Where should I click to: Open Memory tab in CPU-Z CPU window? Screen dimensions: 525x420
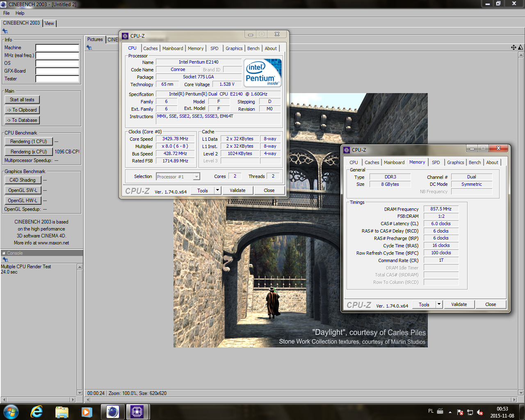tap(196, 48)
